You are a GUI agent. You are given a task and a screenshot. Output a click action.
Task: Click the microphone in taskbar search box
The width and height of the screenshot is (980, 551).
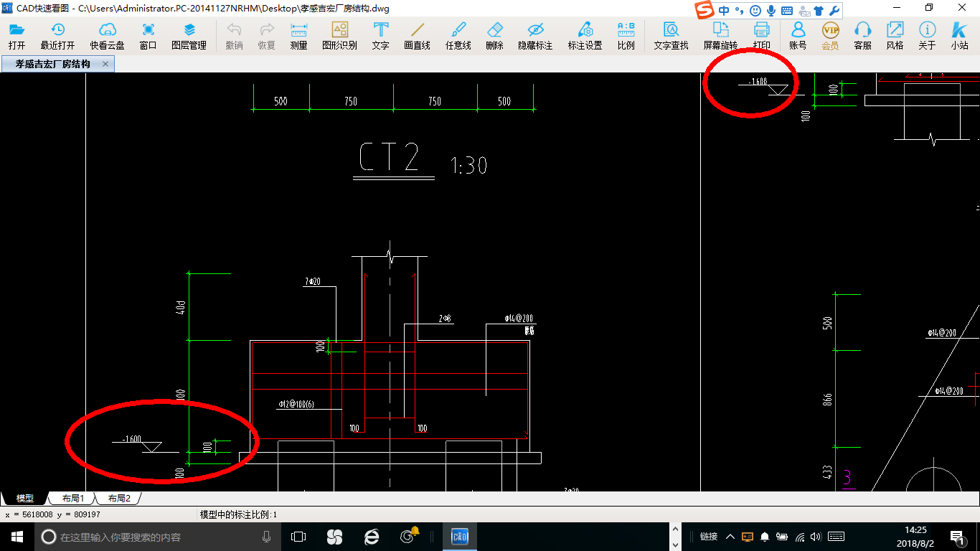point(266,537)
